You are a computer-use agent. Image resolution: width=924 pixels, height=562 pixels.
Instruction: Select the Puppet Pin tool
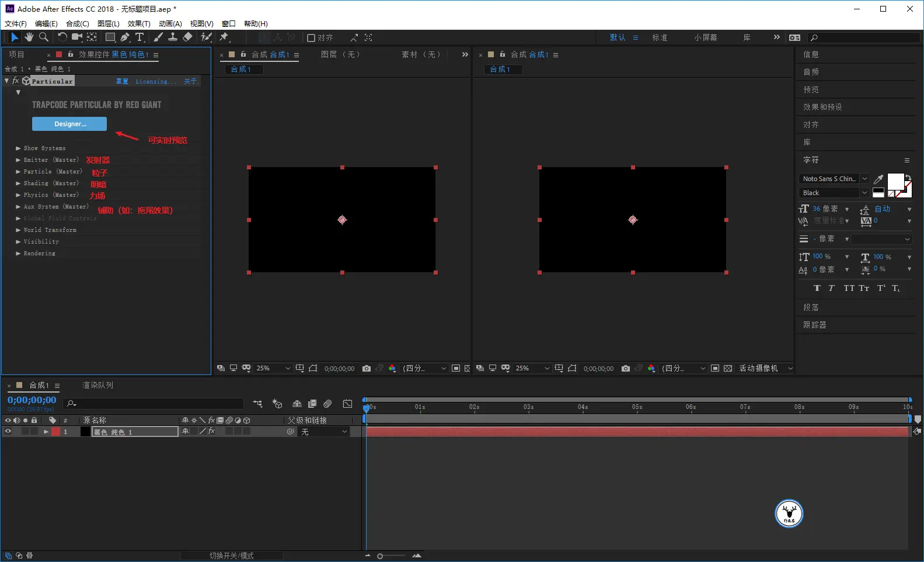point(224,37)
